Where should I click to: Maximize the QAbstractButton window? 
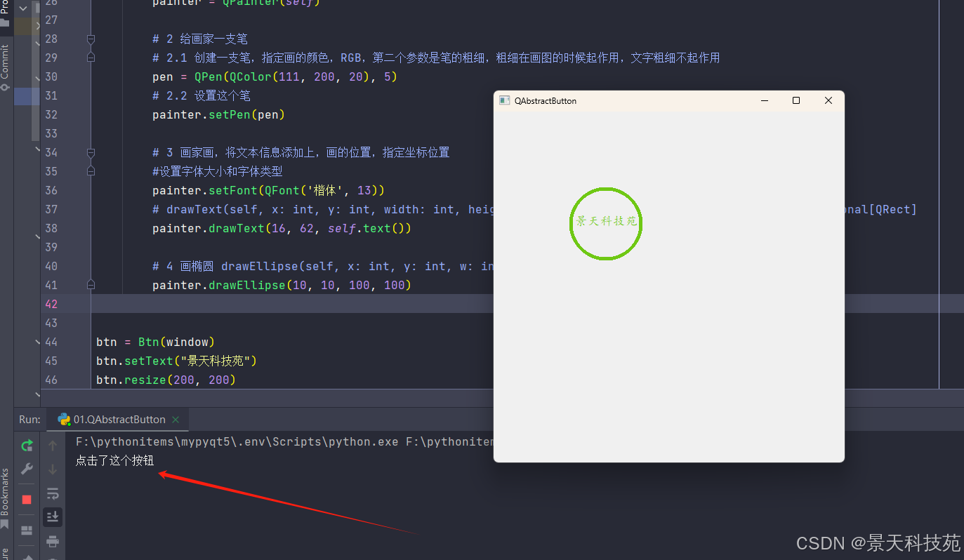click(796, 101)
